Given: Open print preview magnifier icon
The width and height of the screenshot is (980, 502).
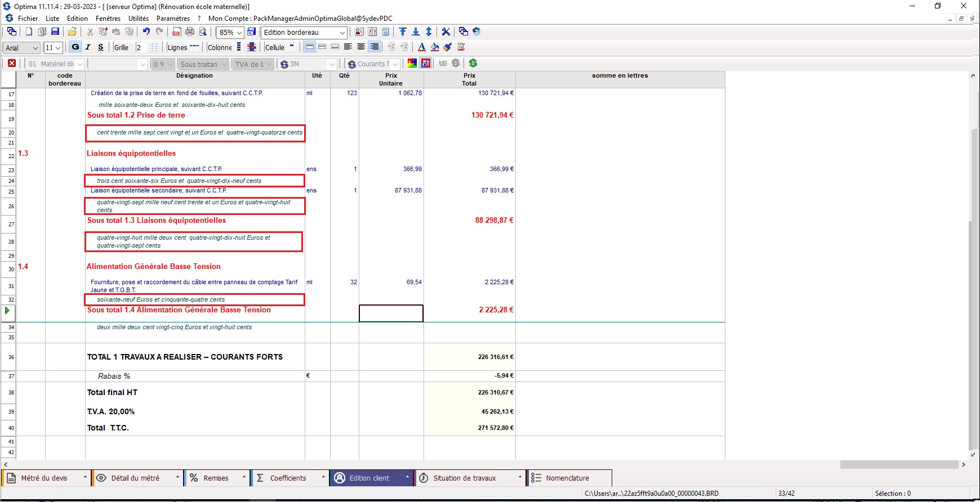Looking at the screenshot, I should tap(203, 32).
